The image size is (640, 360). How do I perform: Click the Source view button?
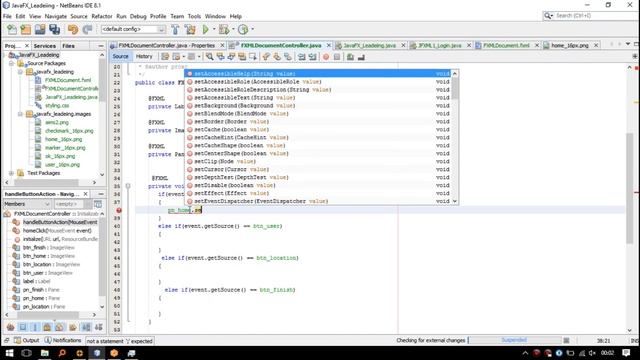click(x=120, y=56)
